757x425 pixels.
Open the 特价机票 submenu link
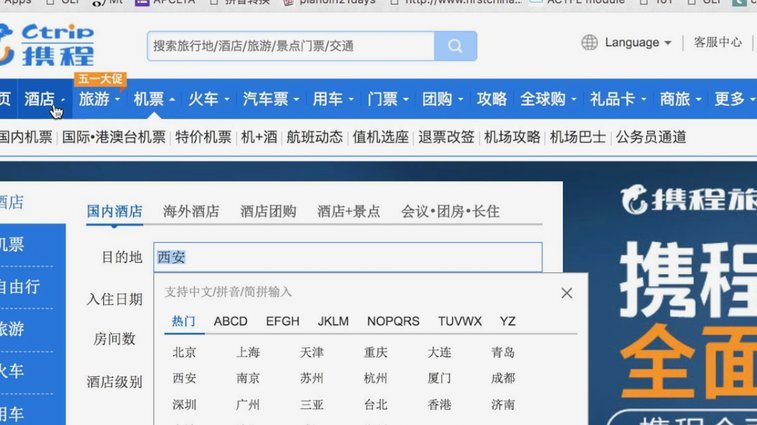coord(203,137)
